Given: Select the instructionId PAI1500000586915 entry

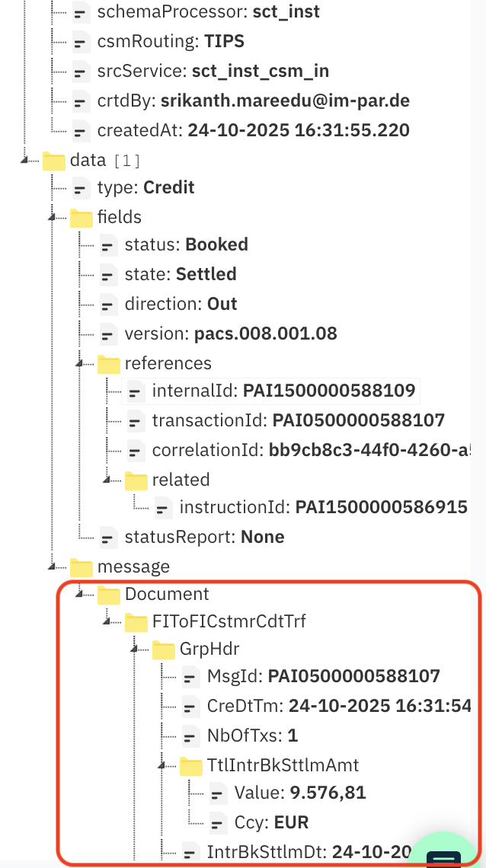Looking at the screenshot, I should point(323,507).
